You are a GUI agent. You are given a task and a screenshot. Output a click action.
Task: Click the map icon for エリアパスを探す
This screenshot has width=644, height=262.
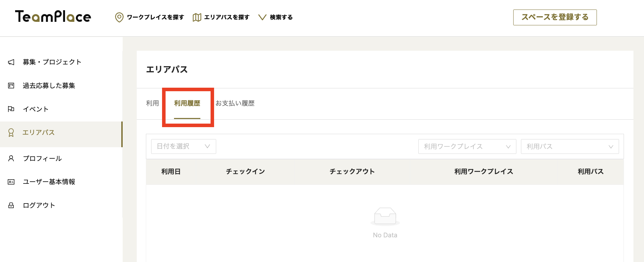pyautogui.click(x=197, y=17)
